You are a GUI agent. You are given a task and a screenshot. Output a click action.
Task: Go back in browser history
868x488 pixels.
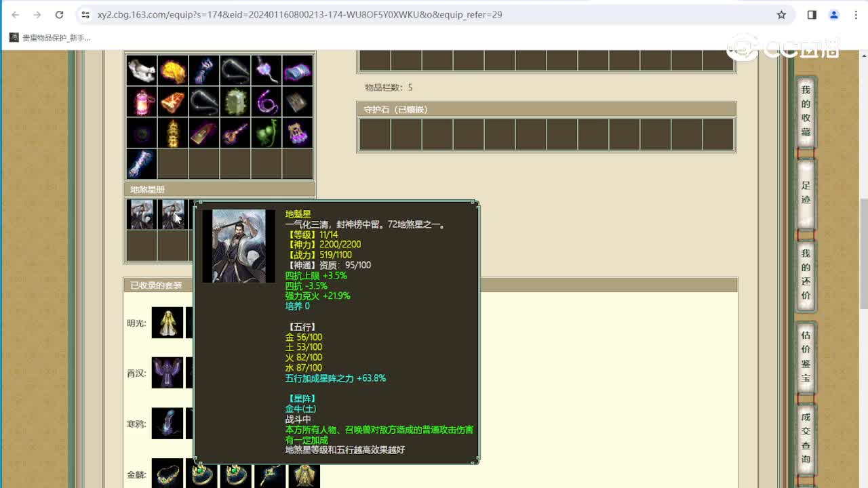point(16,14)
